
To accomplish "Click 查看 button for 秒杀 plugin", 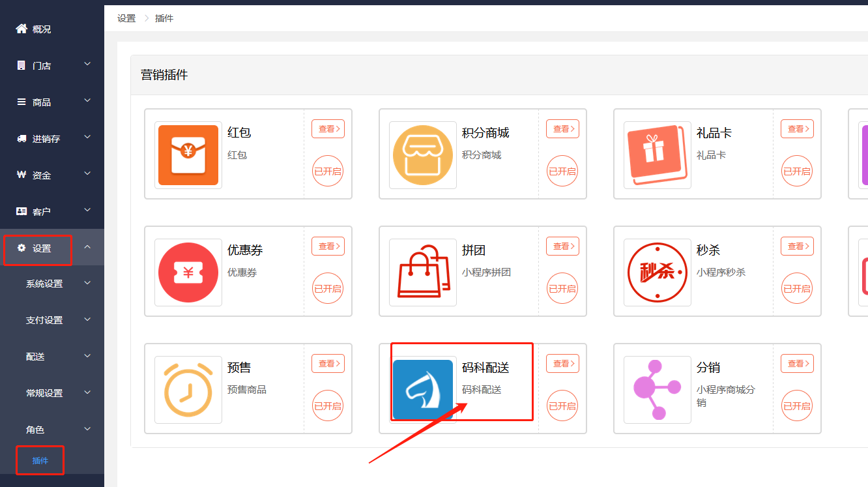I will pyautogui.click(x=797, y=246).
